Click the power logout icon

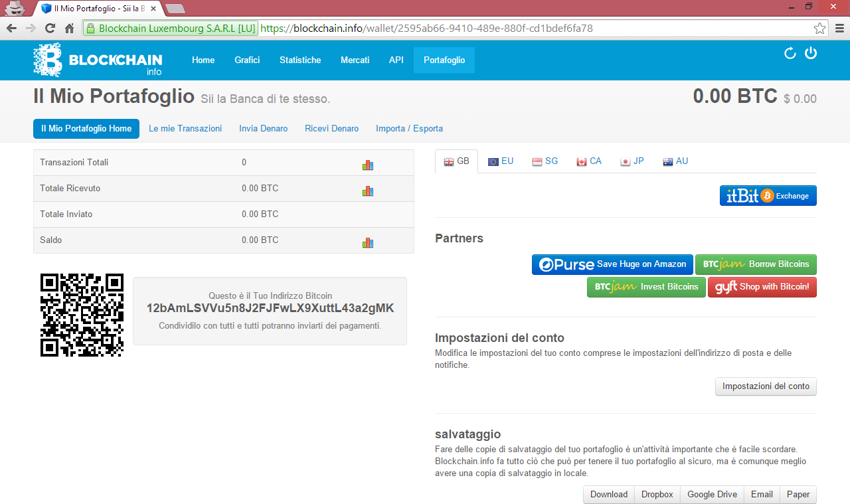coord(811,53)
